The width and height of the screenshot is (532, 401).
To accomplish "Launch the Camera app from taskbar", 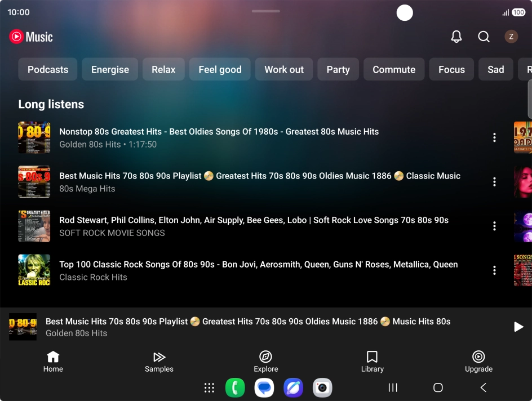I will point(322,387).
